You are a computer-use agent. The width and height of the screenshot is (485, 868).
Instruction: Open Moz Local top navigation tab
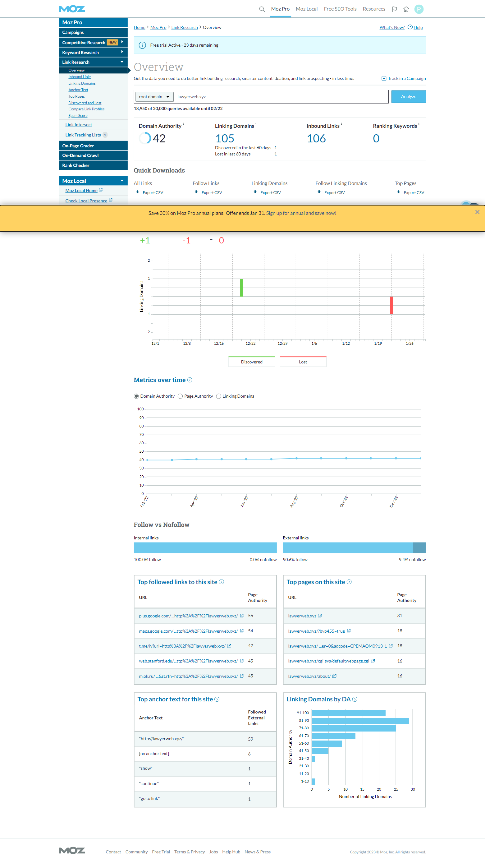(x=306, y=9)
